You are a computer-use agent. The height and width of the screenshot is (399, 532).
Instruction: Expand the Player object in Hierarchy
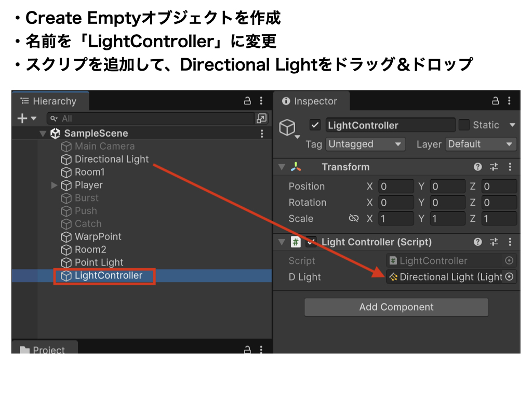[x=54, y=185]
